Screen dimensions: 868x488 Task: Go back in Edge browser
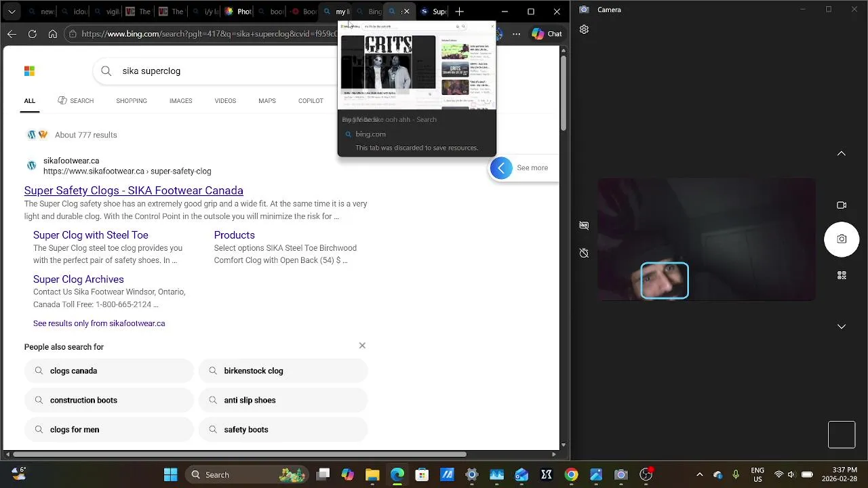pyautogui.click(x=12, y=34)
